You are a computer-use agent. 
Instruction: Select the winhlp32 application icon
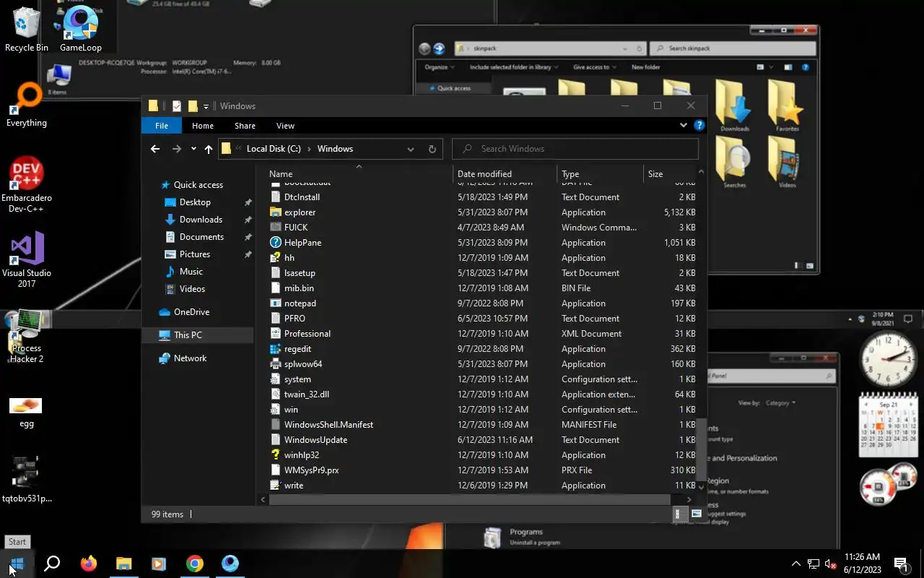coord(275,455)
